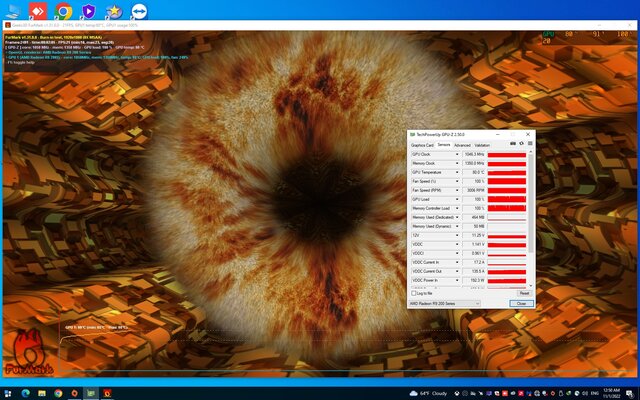640x400 pixels.
Task: Open the This PC desktop icon
Action: [12, 12]
